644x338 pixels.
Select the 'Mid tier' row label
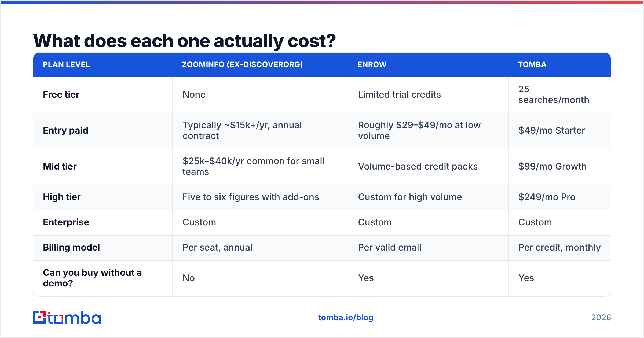tap(60, 166)
